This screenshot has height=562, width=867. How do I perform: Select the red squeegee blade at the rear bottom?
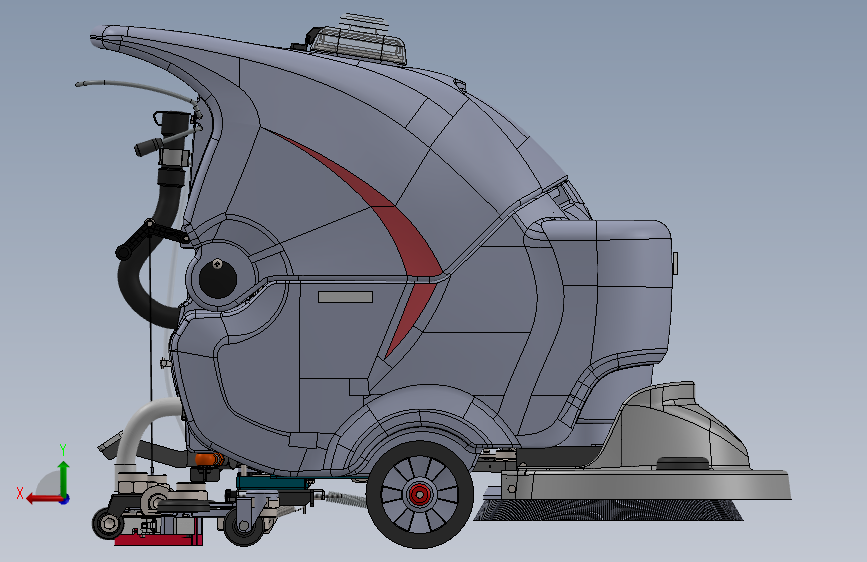(159, 538)
